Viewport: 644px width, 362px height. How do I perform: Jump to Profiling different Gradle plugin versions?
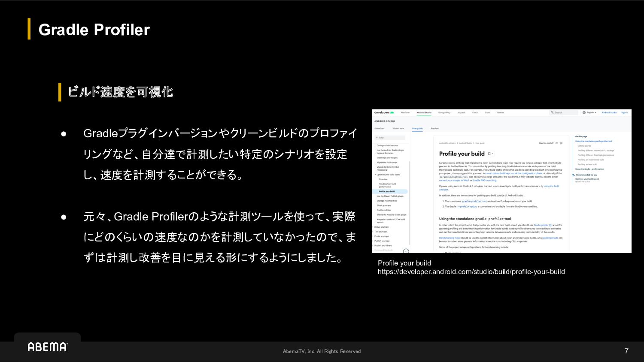596,155
